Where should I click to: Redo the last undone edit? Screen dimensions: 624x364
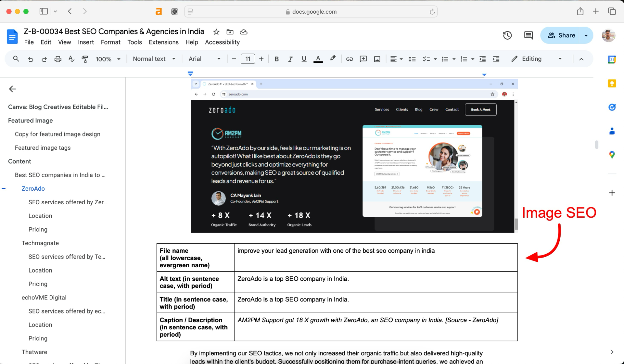tap(44, 59)
